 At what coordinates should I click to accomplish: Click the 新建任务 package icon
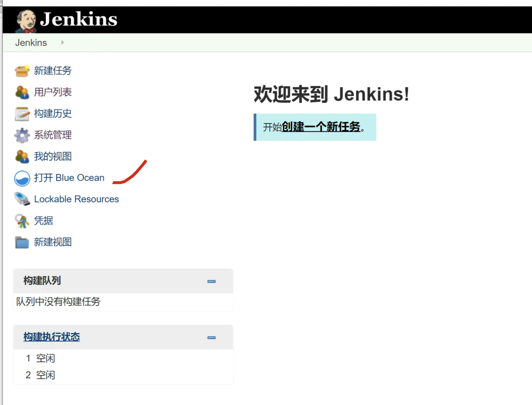pyautogui.click(x=22, y=71)
